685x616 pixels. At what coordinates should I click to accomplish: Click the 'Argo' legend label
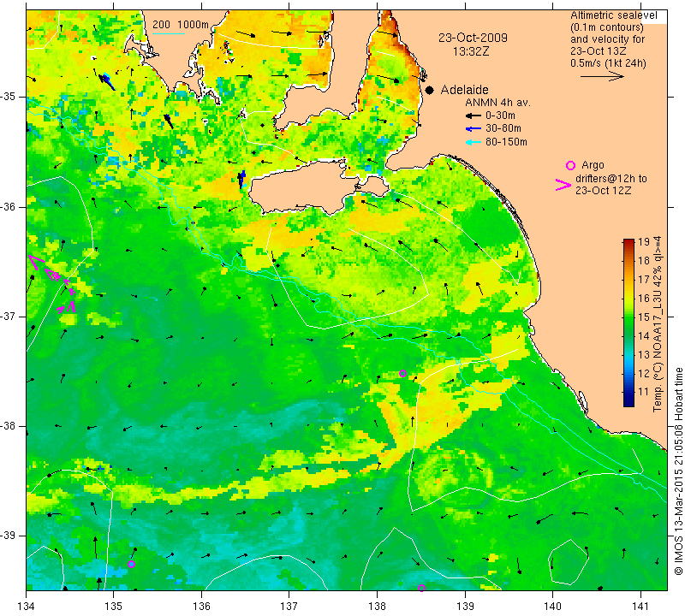click(593, 165)
